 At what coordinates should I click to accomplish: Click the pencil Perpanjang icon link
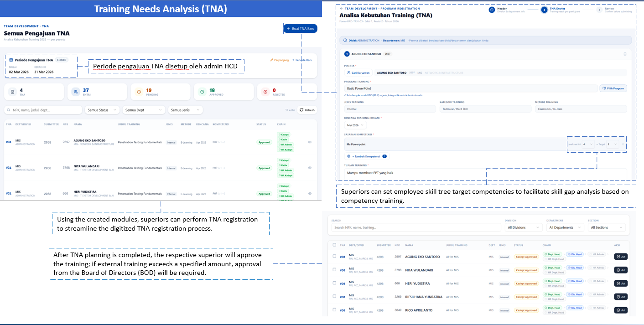point(272,60)
